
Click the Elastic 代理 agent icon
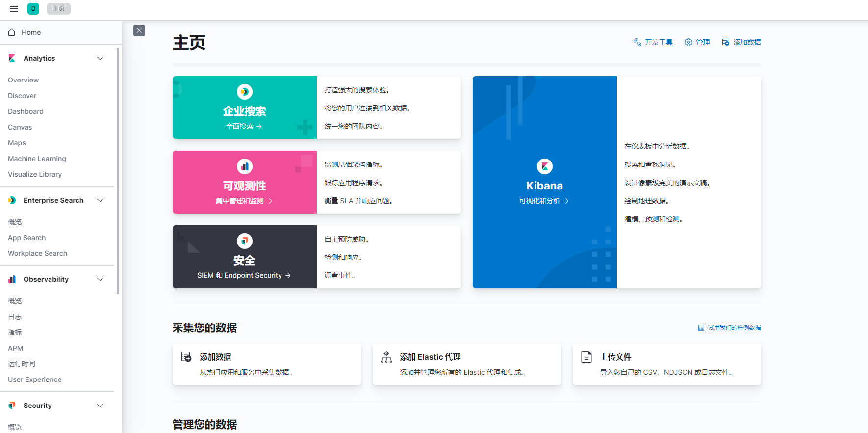[386, 357]
